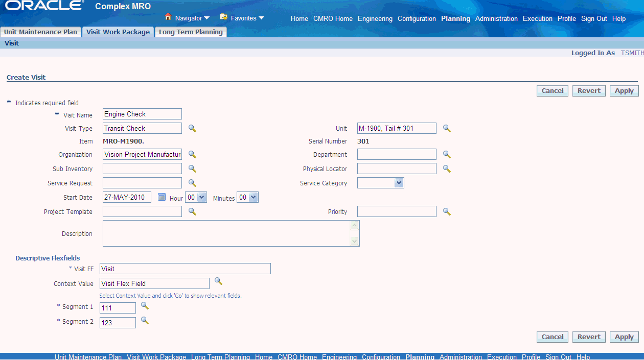Screen dimensions: 644x360
Task: Open the Segment 1 search lookup
Action: point(145,306)
